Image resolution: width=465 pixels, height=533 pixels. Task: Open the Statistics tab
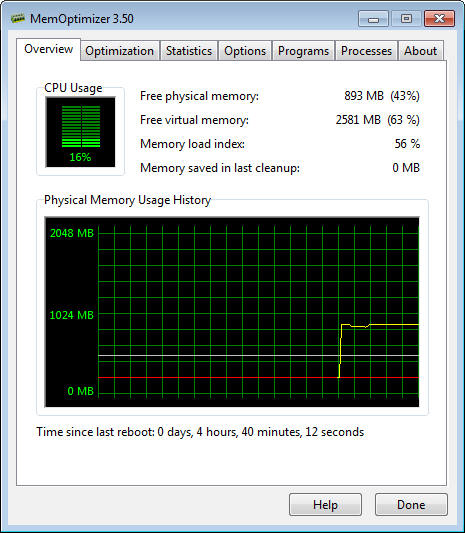coord(189,51)
